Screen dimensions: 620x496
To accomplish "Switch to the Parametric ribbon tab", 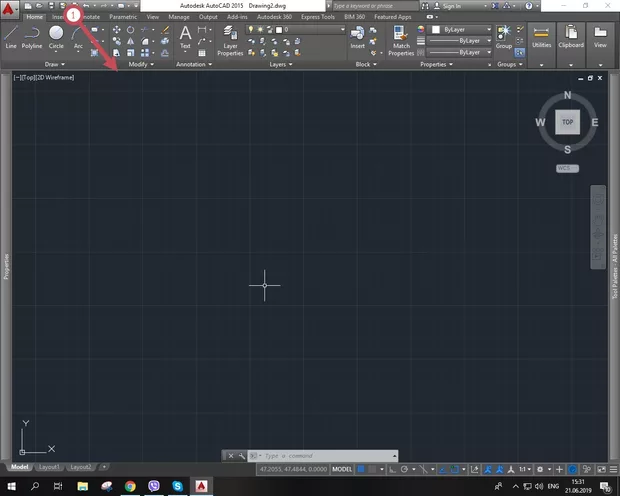I will [x=124, y=17].
